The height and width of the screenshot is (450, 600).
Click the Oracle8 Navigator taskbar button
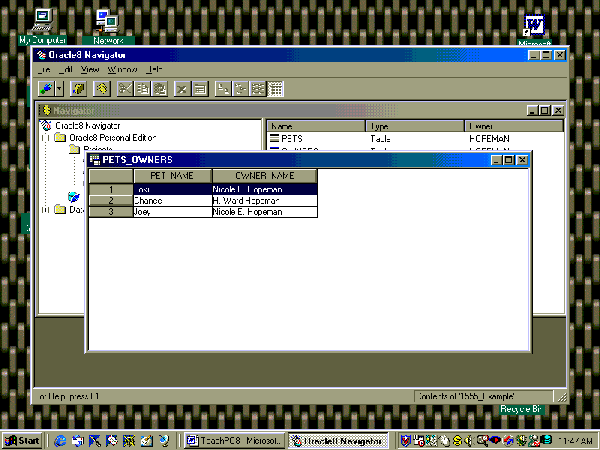tap(338, 441)
